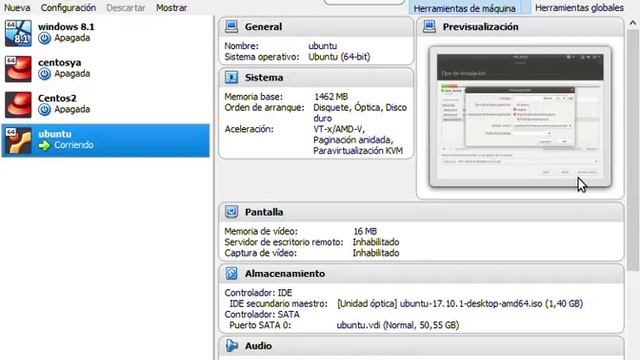The image size is (640, 360).
Task: Select the running ubuntu machine name
Action: point(55,134)
